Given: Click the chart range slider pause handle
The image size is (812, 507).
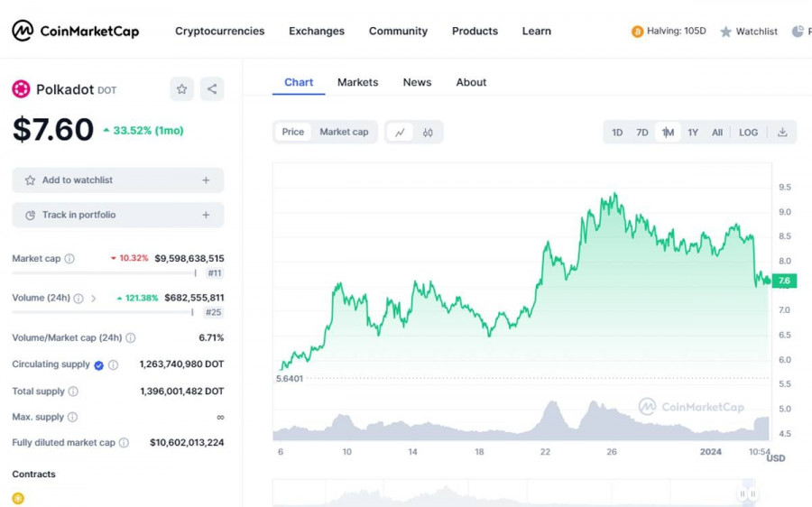Looking at the screenshot, I should tap(748, 493).
